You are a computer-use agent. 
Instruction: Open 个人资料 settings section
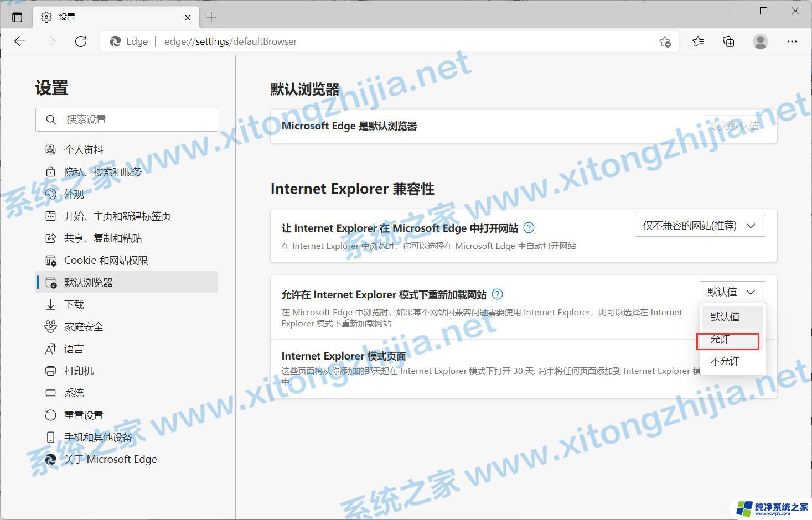point(127,149)
